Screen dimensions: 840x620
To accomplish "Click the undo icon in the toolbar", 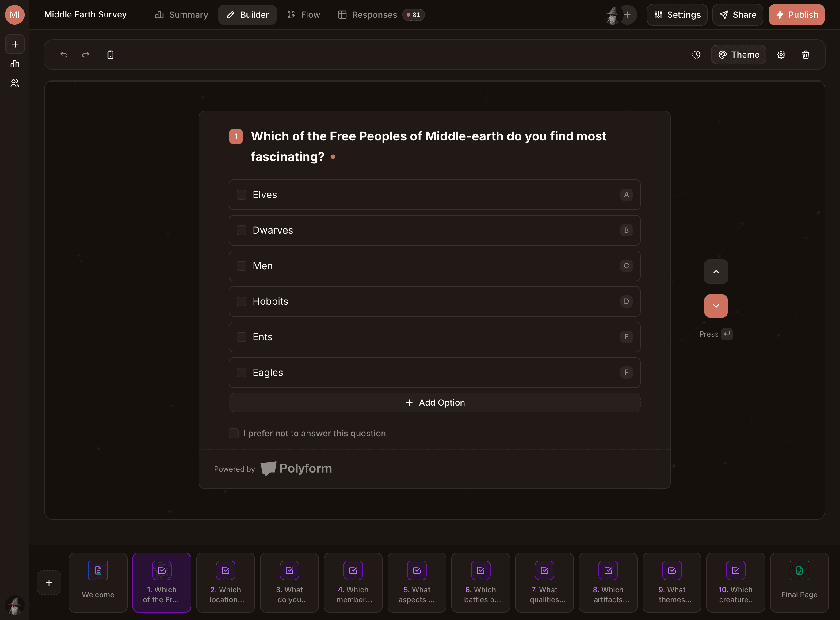I will pos(64,54).
